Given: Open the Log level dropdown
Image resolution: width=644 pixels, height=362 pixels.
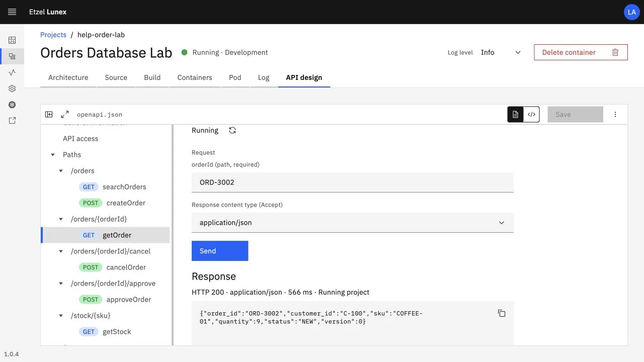Looking at the screenshot, I should point(501,52).
